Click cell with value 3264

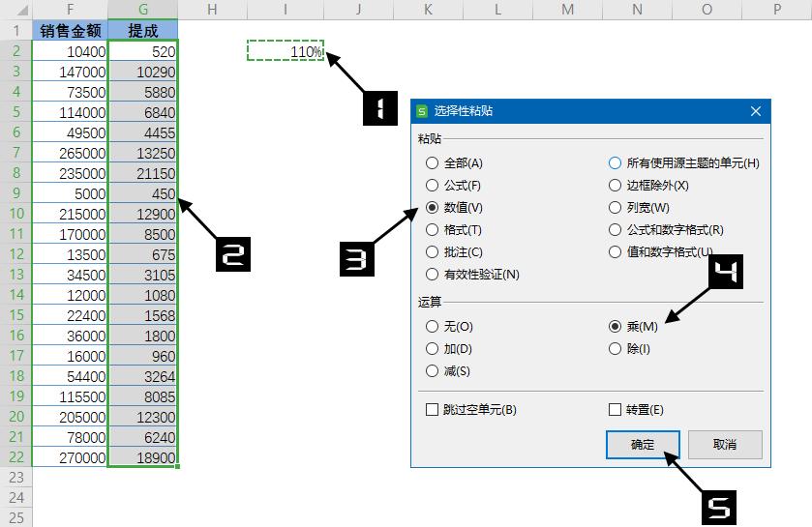[x=143, y=376]
